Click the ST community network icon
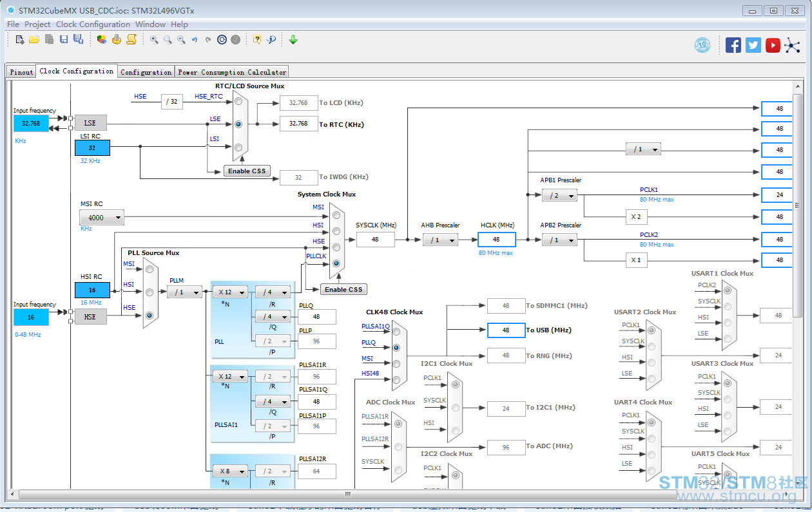This screenshot has width=812, height=512. pyautogui.click(x=792, y=45)
